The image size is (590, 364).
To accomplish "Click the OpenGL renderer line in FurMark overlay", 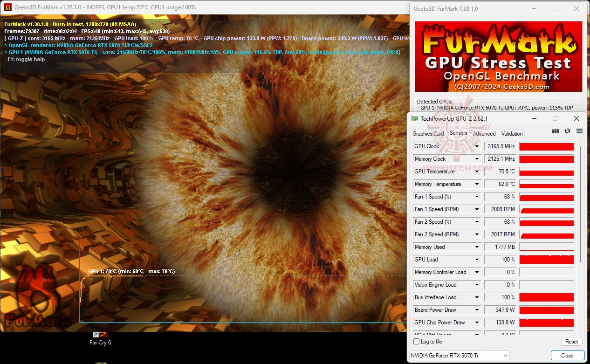I will 78,45.
